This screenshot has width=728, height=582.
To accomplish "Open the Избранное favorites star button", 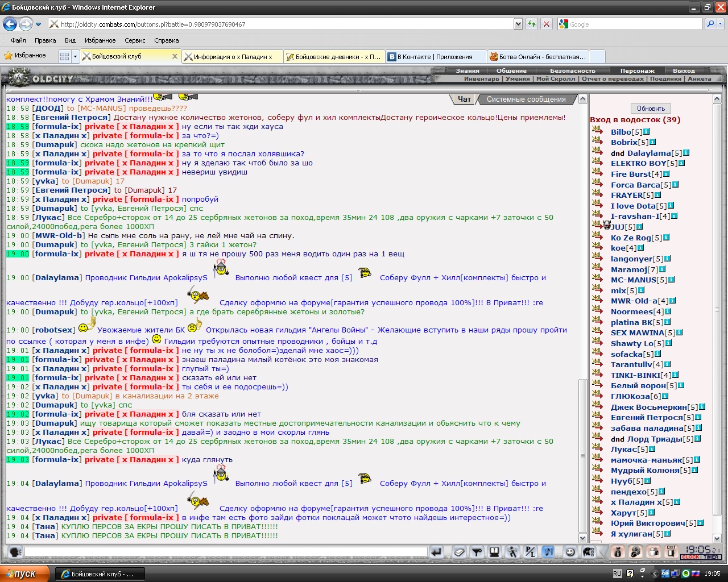I will point(25,55).
